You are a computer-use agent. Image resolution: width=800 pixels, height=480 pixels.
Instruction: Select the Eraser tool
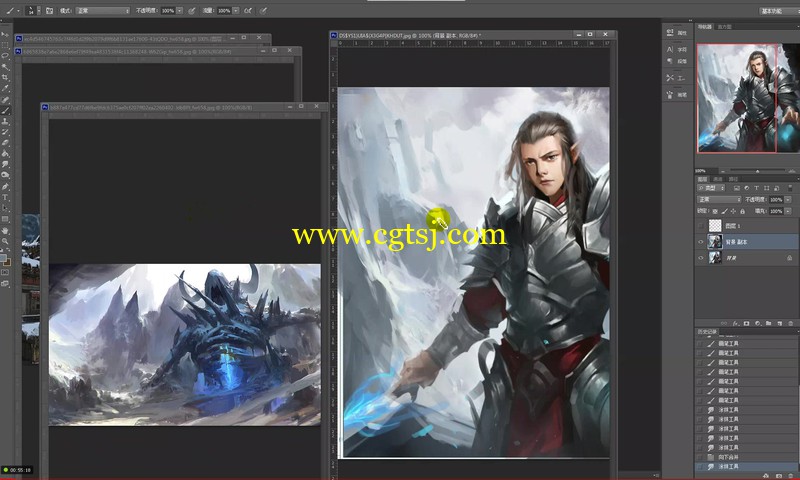tap(5, 142)
